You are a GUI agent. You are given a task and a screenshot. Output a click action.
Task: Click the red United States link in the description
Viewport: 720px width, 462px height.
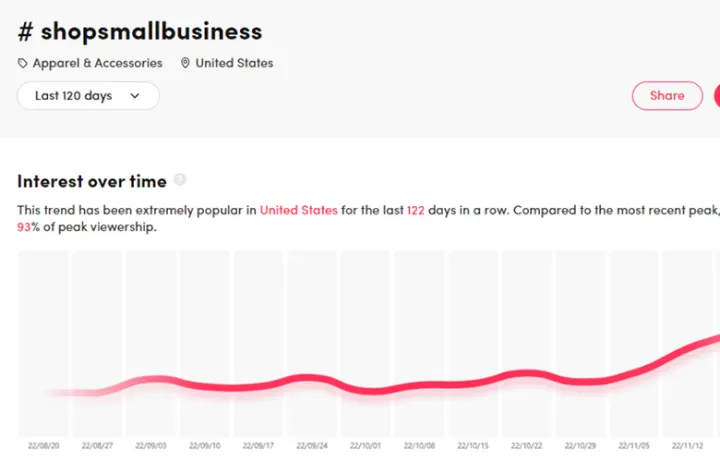pos(299,210)
